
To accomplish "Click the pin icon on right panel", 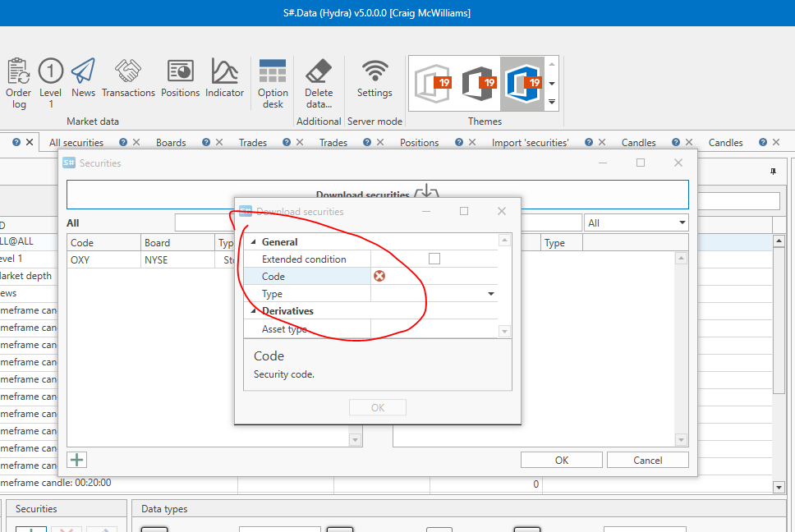I will point(773,172).
